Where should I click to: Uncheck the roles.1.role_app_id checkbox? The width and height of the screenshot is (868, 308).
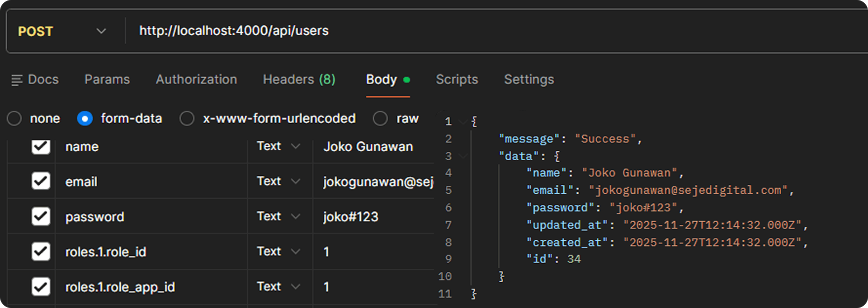[41, 286]
